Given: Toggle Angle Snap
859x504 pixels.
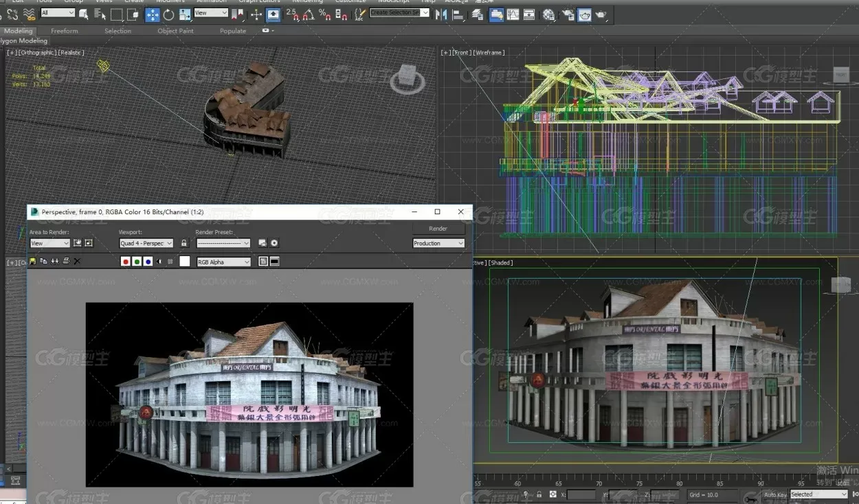Looking at the screenshot, I should click(x=309, y=14).
